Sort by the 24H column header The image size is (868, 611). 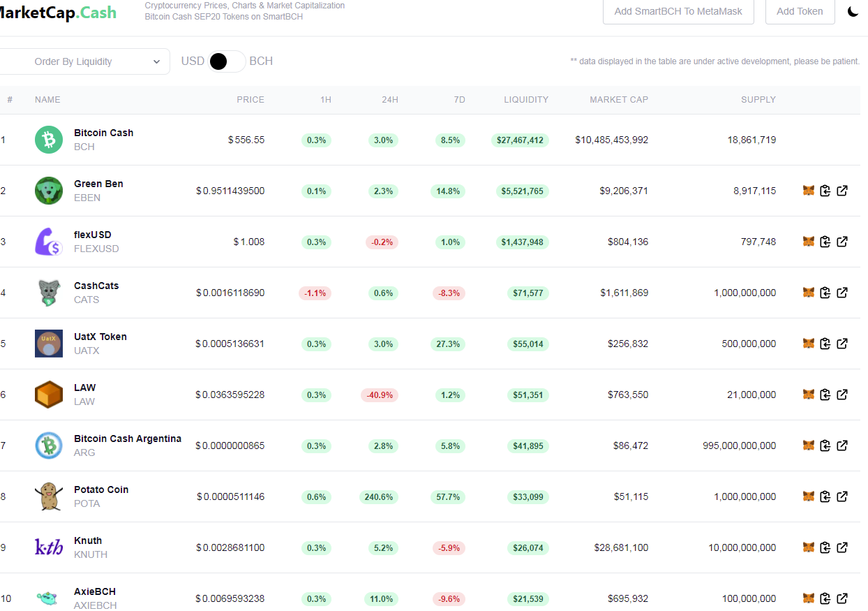tap(390, 100)
